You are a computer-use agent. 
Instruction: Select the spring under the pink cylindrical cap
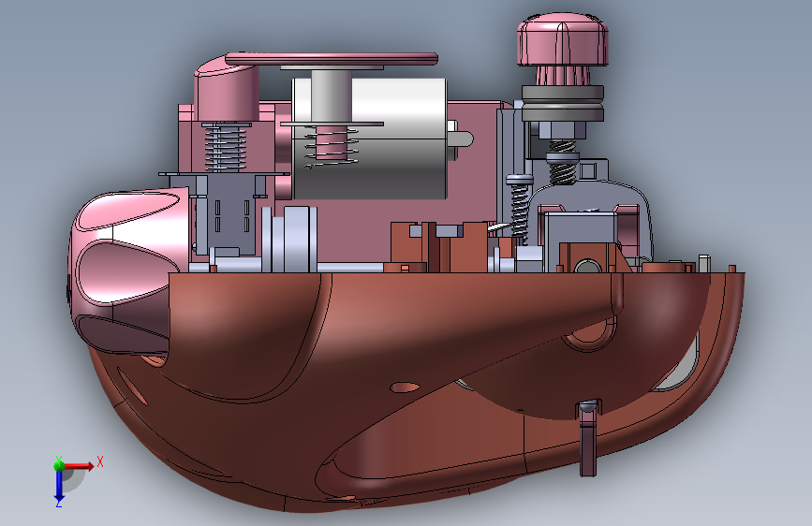coord(225,149)
